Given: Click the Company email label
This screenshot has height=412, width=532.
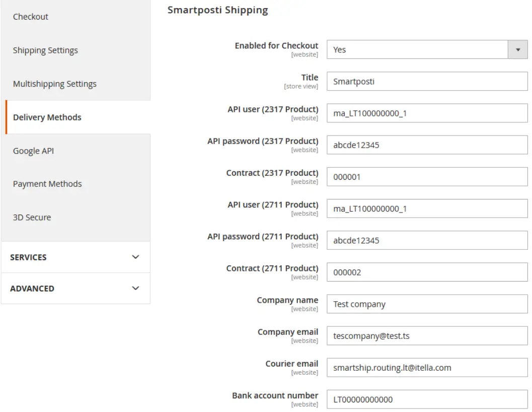Looking at the screenshot, I should pos(288,332).
